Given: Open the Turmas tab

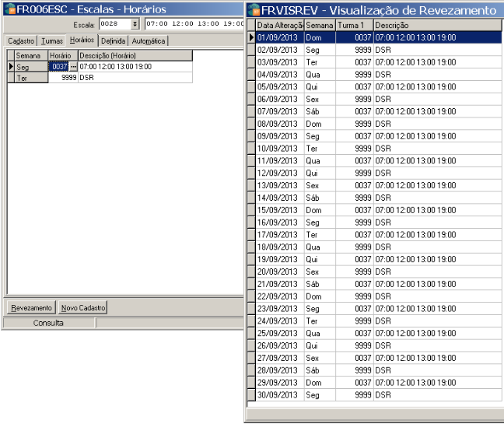Looking at the screenshot, I should coord(52,40).
